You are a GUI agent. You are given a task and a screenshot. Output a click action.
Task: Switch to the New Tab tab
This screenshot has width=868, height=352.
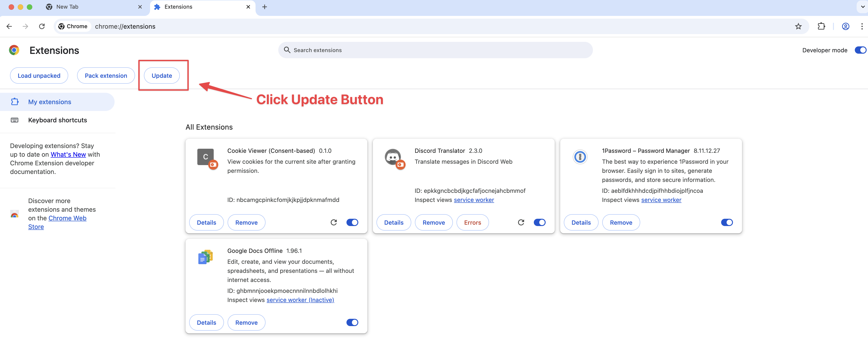coord(67,7)
